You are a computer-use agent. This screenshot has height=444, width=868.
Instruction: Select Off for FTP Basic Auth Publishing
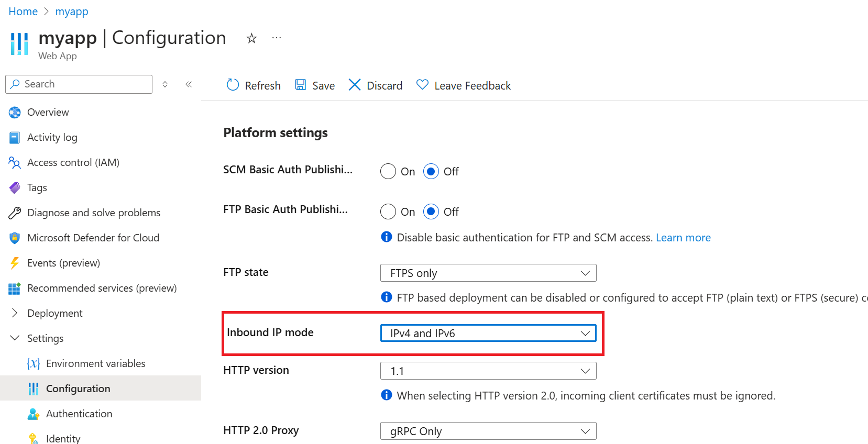pyautogui.click(x=431, y=212)
